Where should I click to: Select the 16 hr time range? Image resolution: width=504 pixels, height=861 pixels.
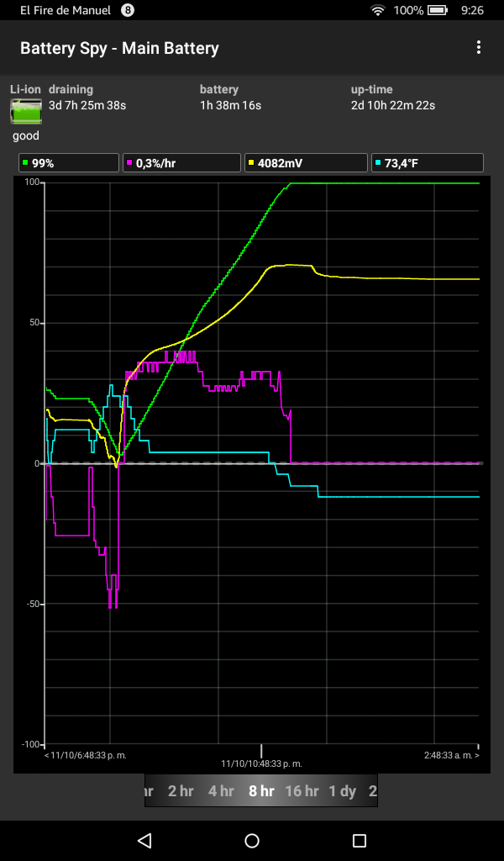pyautogui.click(x=302, y=791)
